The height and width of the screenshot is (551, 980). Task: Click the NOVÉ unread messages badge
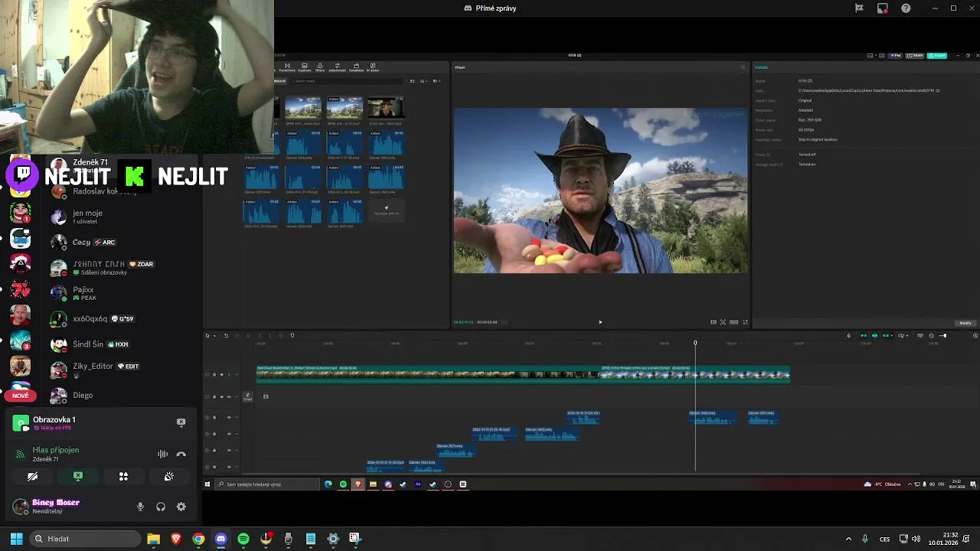21,396
